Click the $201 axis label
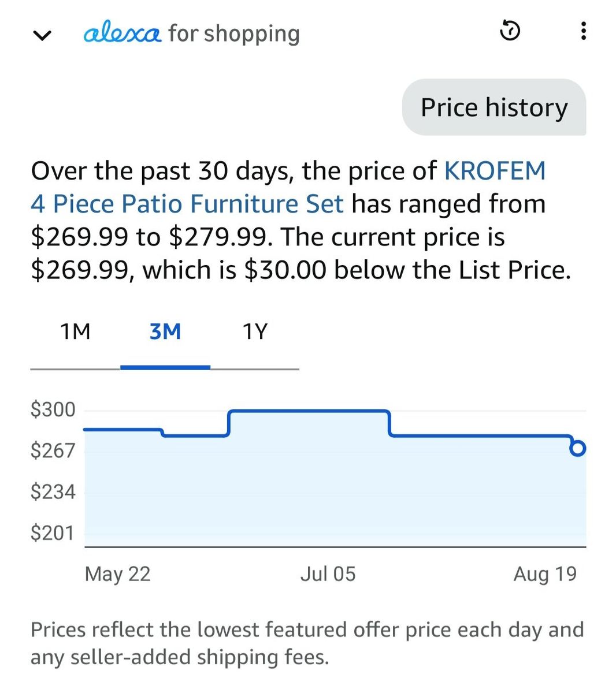The height and width of the screenshot is (693, 616). pos(53,532)
